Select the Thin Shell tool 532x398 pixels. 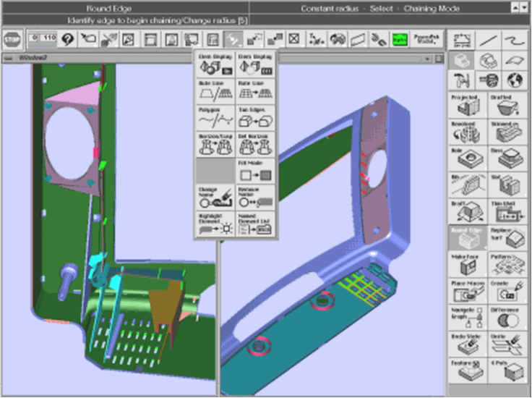pyautogui.click(x=507, y=211)
